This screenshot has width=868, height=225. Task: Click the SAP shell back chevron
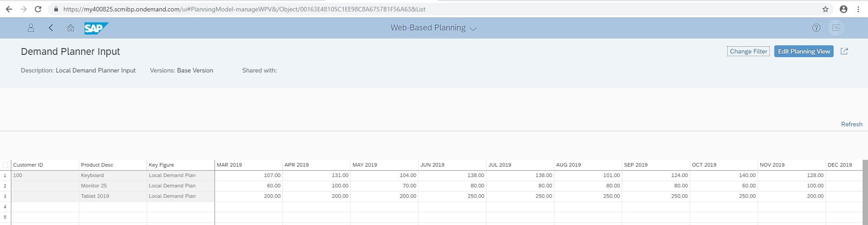(x=51, y=28)
